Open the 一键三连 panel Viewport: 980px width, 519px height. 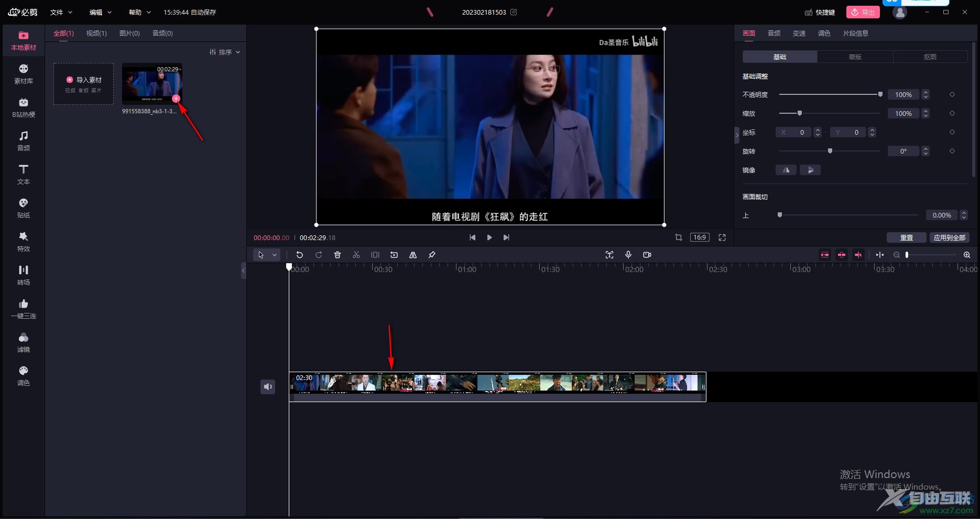click(x=24, y=309)
